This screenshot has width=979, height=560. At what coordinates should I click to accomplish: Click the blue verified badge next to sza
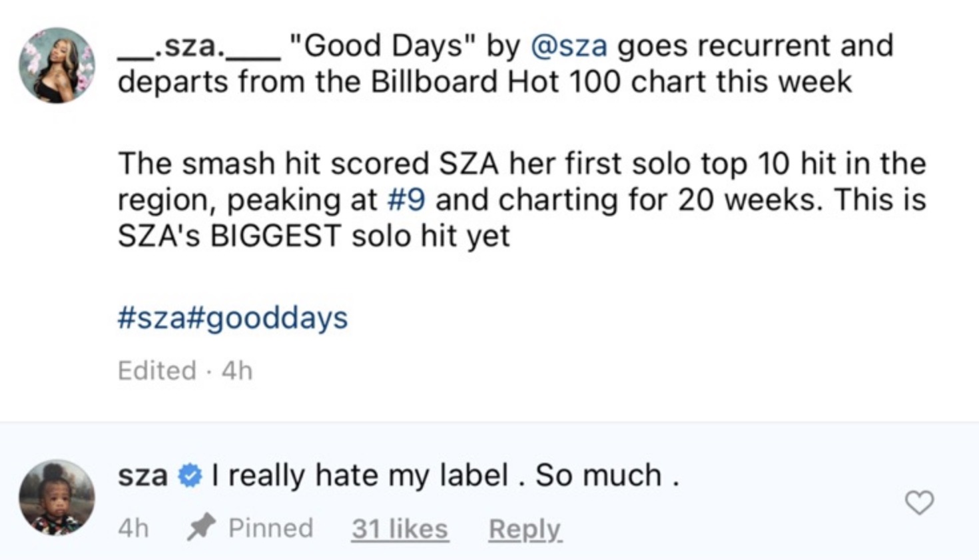tap(190, 475)
